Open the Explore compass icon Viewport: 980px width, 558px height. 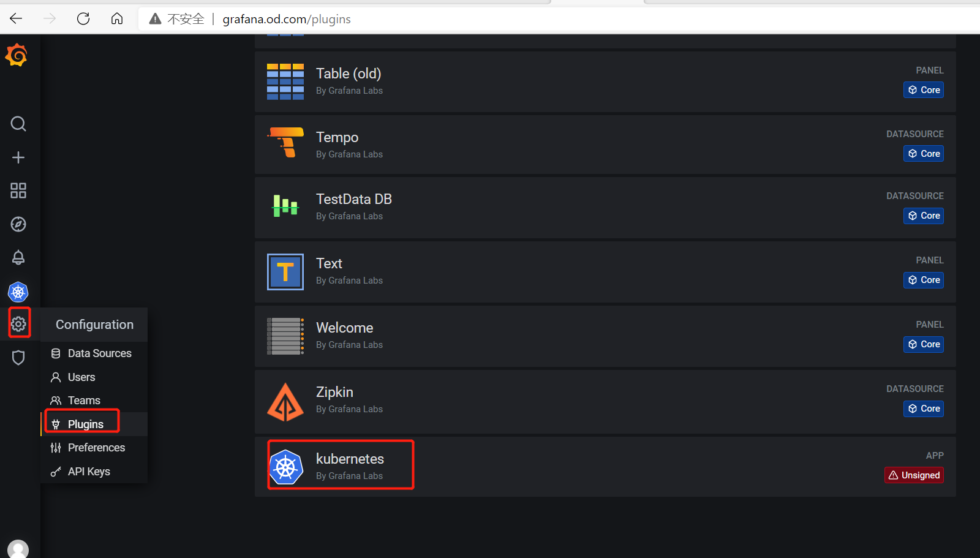(x=18, y=224)
